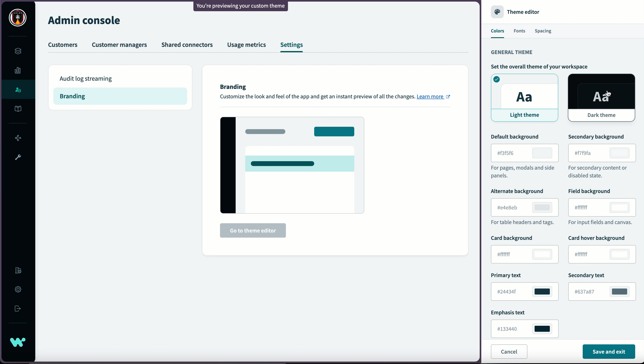Click the checkmark on the Light theme card
This screenshot has width=644, height=364.
pos(496,79)
